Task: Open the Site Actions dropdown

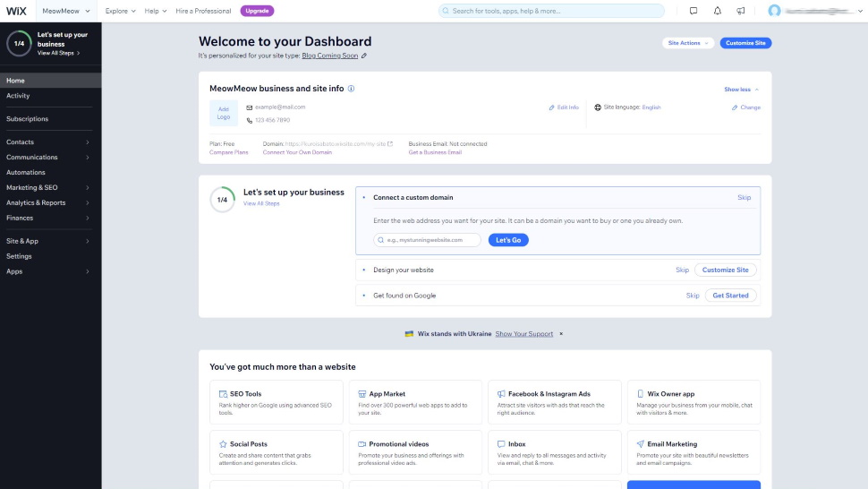Action: [x=687, y=43]
